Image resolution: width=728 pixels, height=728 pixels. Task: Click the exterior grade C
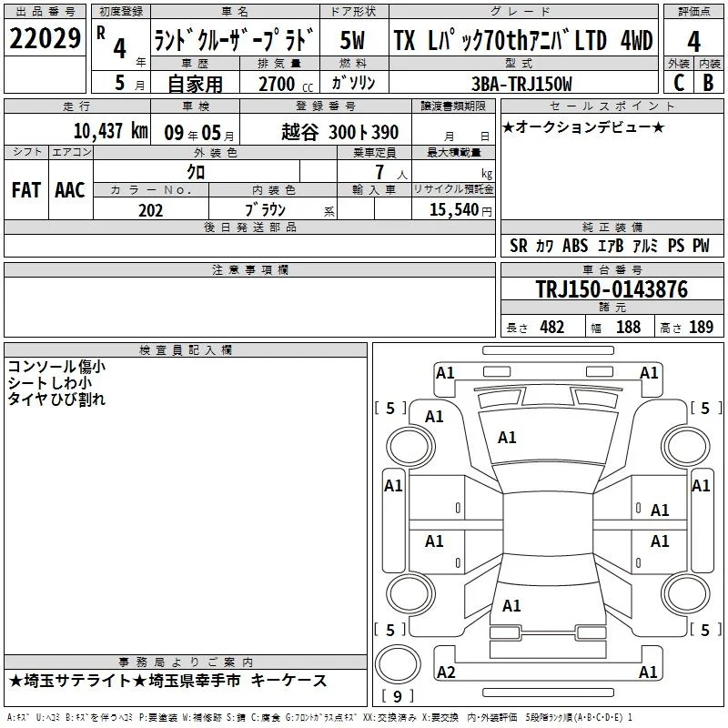point(679,83)
